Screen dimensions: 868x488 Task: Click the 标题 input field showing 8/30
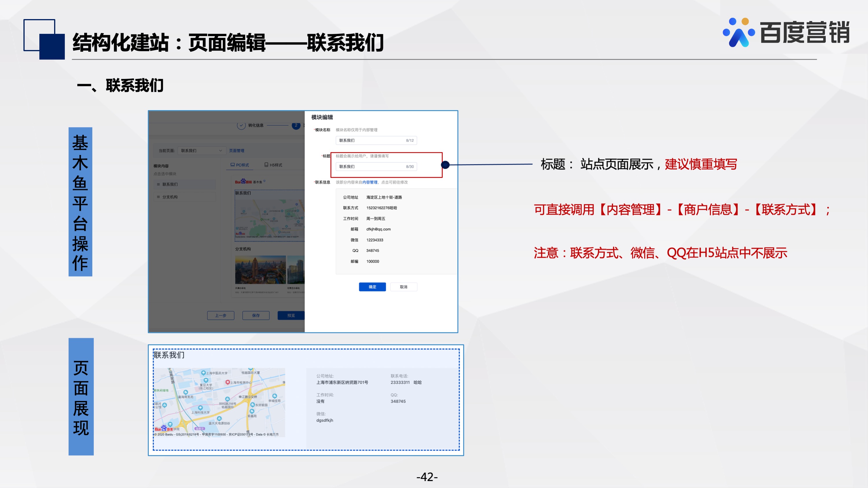point(376,166)
